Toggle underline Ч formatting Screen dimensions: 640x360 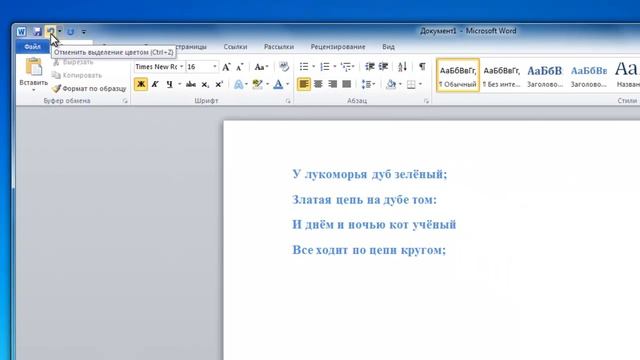[169, 84]
